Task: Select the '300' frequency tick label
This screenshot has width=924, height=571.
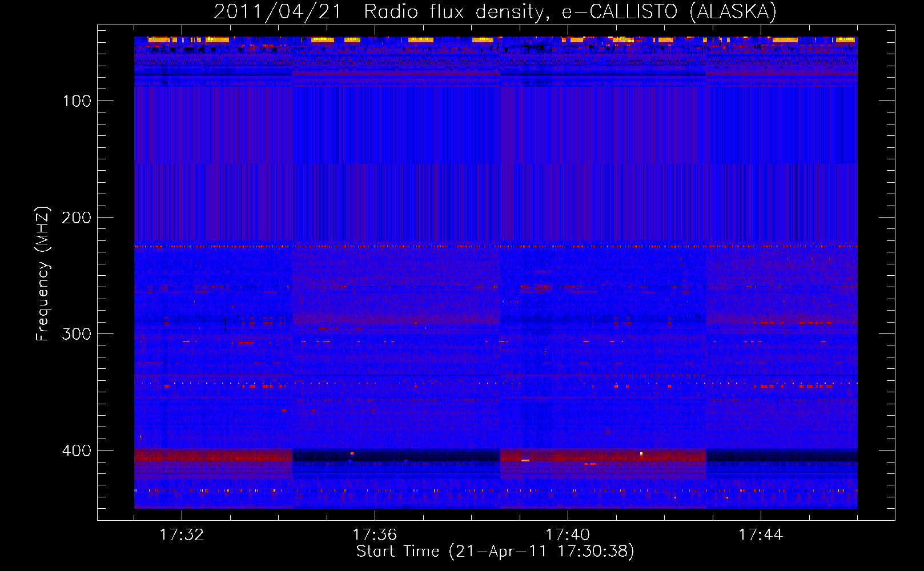Action: pyautogui.click(x=77, y=335)
